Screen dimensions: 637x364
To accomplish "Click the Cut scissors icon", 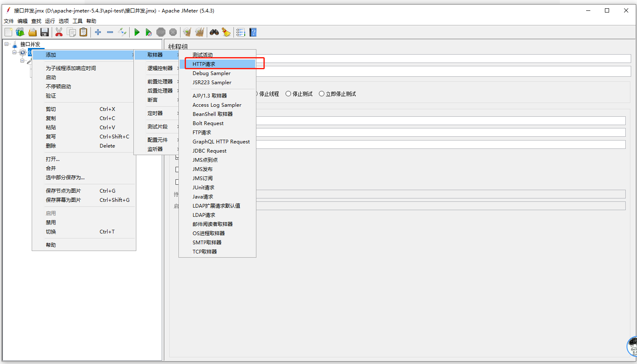I will 59,32.
